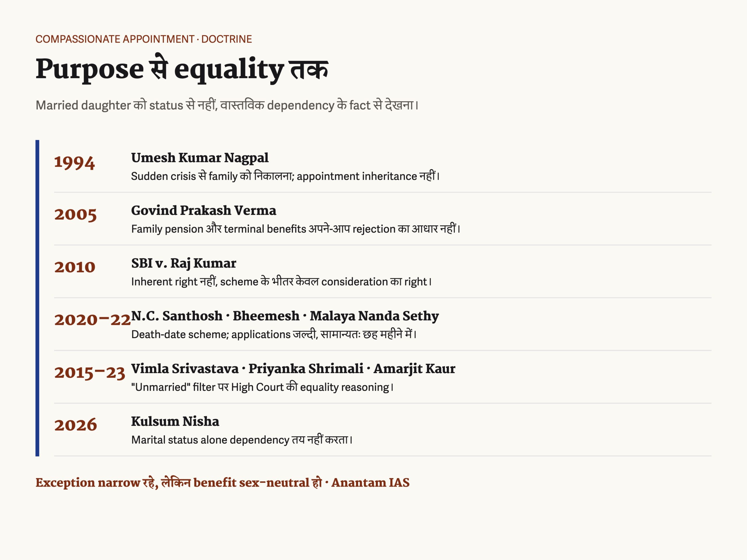Click the 1994 year marker
Screen dimensions: 747x560
point(75,163)
